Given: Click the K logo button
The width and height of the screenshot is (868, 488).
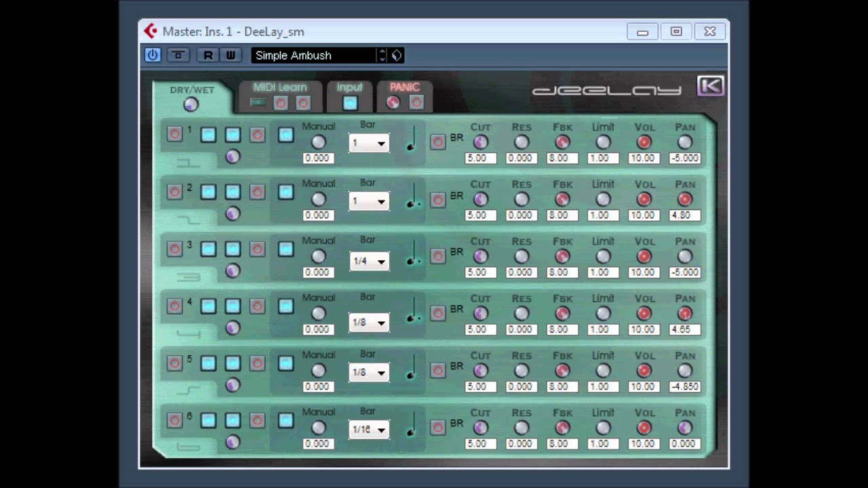Looking at the screenshot, I should pyautogui.click(x=710, y=86).
